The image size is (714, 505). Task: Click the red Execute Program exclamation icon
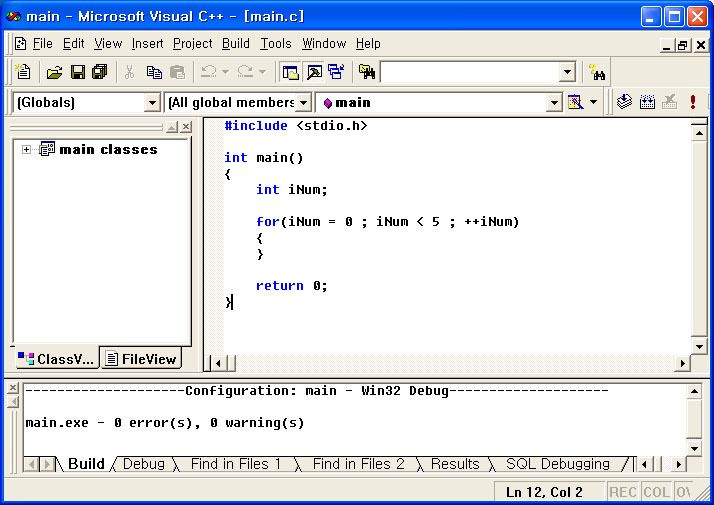[693, 102]
